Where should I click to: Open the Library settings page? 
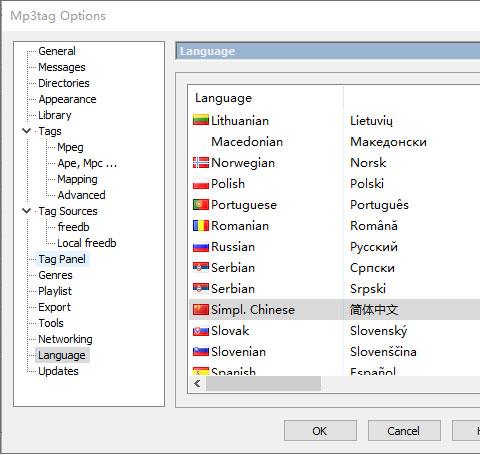pyautogui.click(x=55, y=115)
